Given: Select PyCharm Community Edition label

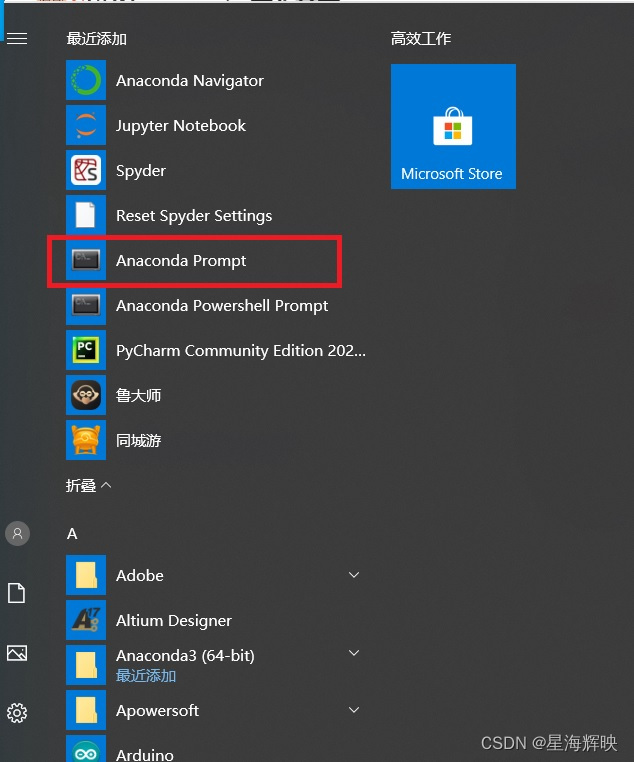Looking at the screenshot, I should tap(240, 351).
